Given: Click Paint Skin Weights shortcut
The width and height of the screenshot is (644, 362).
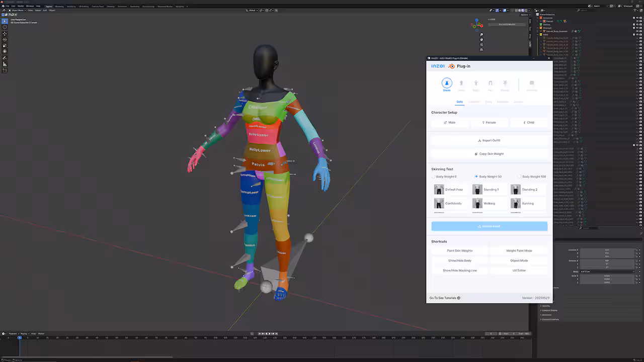Looking at the screenshot, I should point(460,250).
